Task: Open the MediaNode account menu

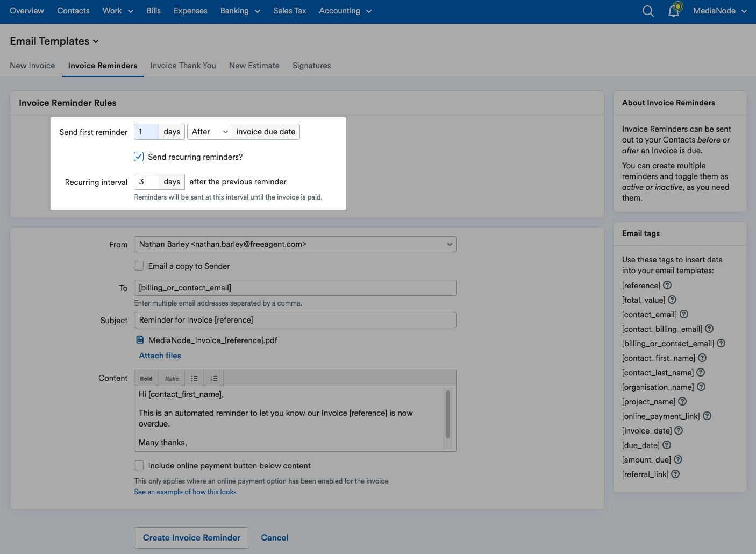Action: [720, 11]
